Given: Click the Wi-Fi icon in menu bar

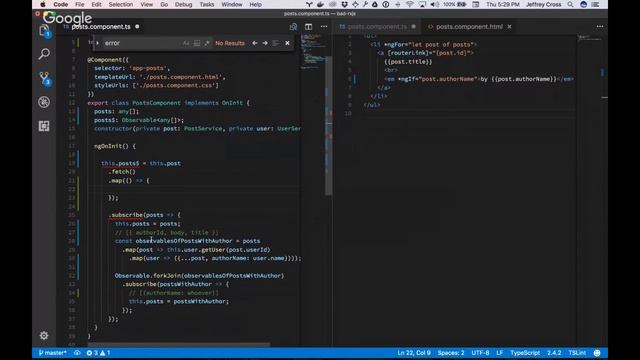Looking at the screenshot, I should [409, 4].
